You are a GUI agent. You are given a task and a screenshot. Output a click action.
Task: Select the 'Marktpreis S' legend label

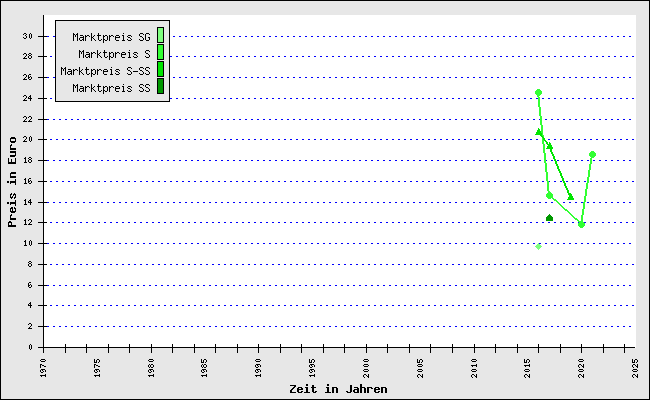[x=114, y=54]
